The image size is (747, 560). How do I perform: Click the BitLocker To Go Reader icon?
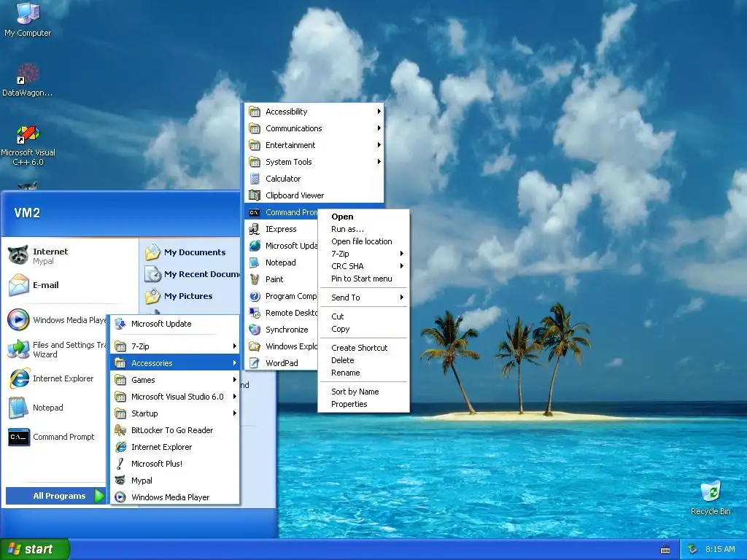click(x=120, y=430)
